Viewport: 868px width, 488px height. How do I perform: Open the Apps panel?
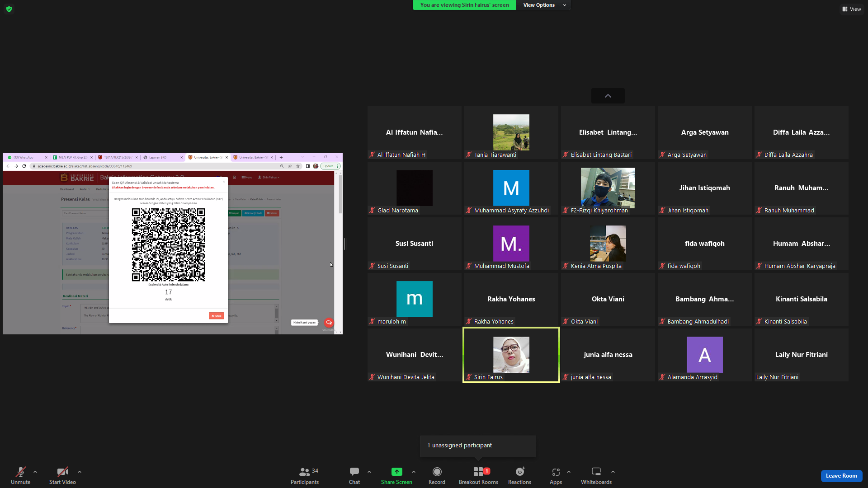(556, 476)
